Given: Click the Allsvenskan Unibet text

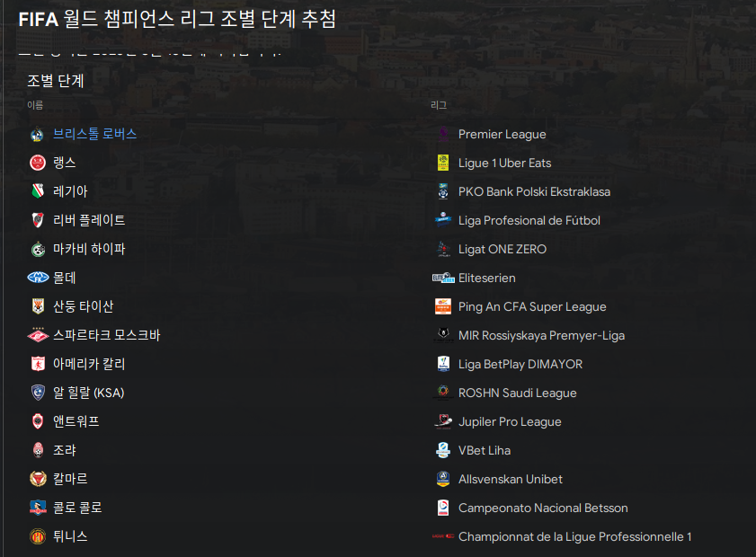Looking at the screenshot, I should click(511, 480).
